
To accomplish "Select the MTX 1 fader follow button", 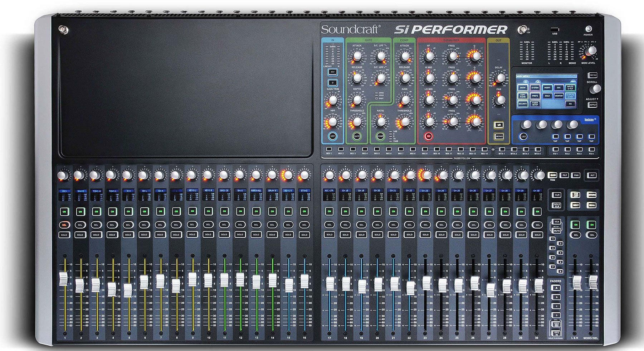I will (x=502, y=149).
